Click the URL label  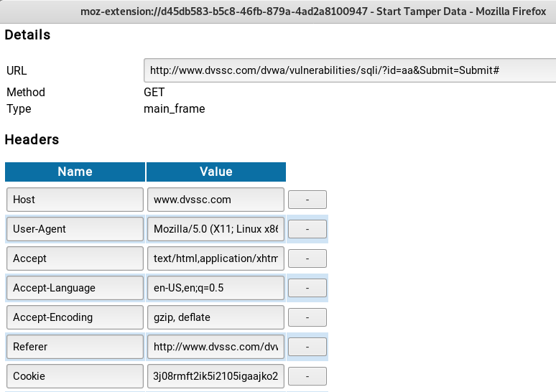pos(17,70)
